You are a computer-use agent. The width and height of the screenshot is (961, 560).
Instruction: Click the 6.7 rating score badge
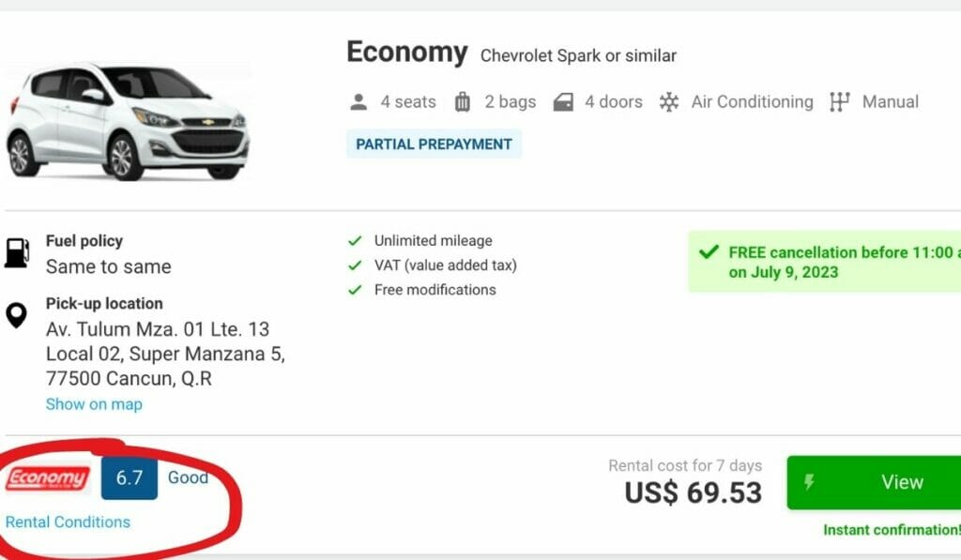point(129,478)
